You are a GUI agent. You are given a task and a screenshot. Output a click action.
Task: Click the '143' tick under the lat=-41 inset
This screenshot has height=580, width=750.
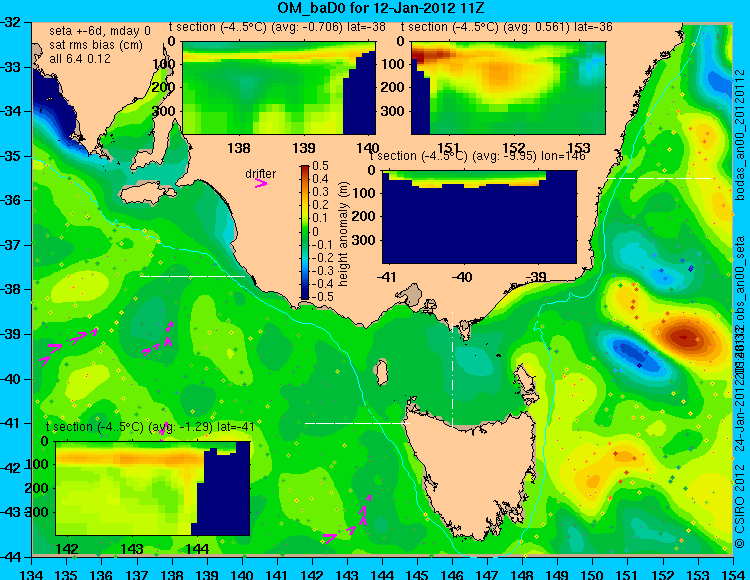click(132, 548)
